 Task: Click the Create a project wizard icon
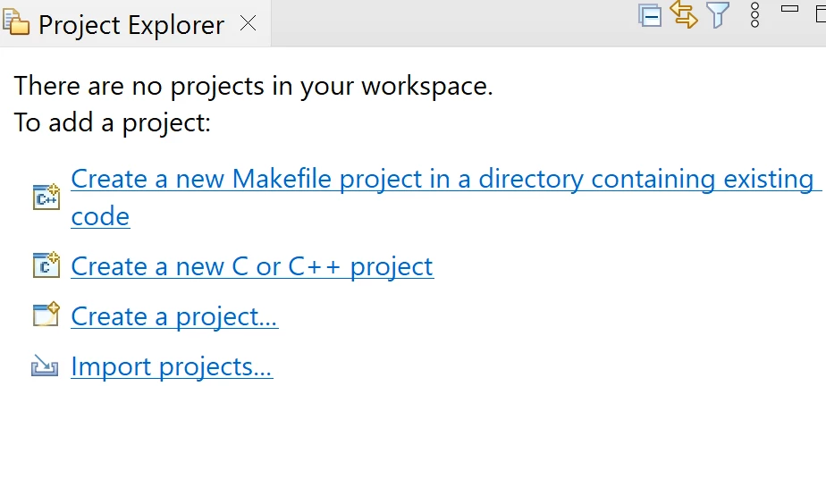tap(46, 315)
